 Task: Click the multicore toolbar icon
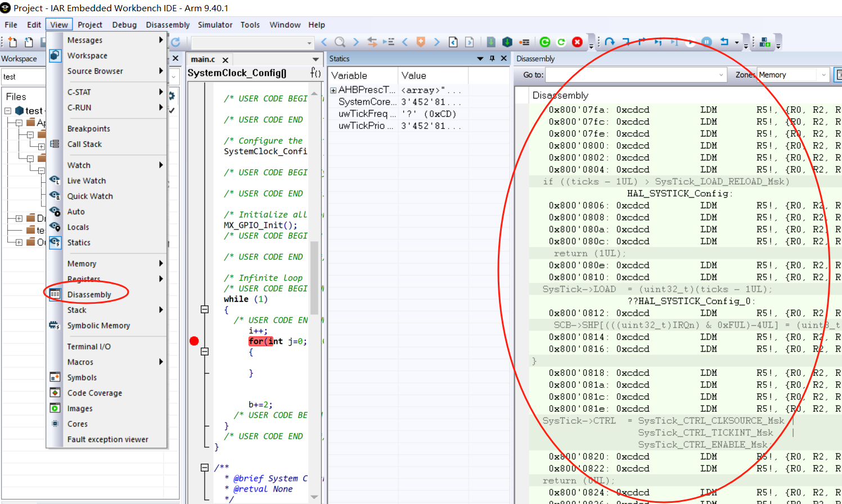(765, 42)
